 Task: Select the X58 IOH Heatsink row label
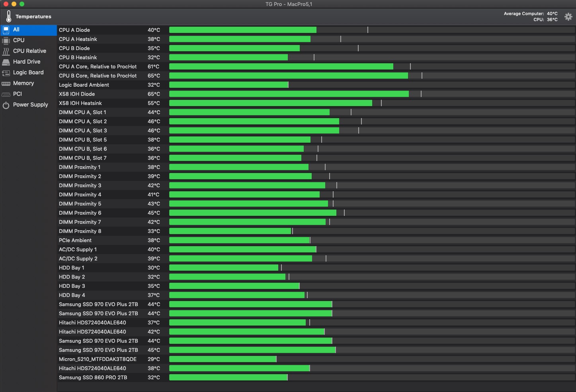pyautogui.click(x=80, y=103)
